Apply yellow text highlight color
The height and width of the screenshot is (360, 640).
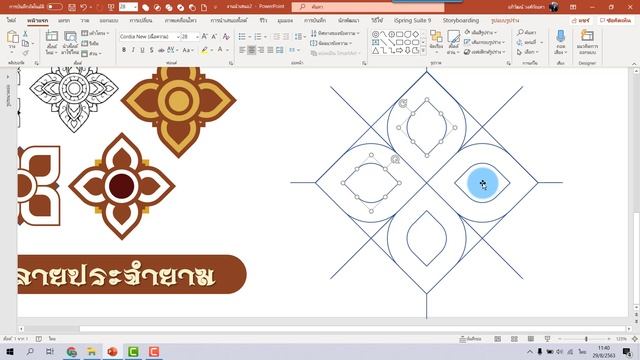tap(204, 50)
